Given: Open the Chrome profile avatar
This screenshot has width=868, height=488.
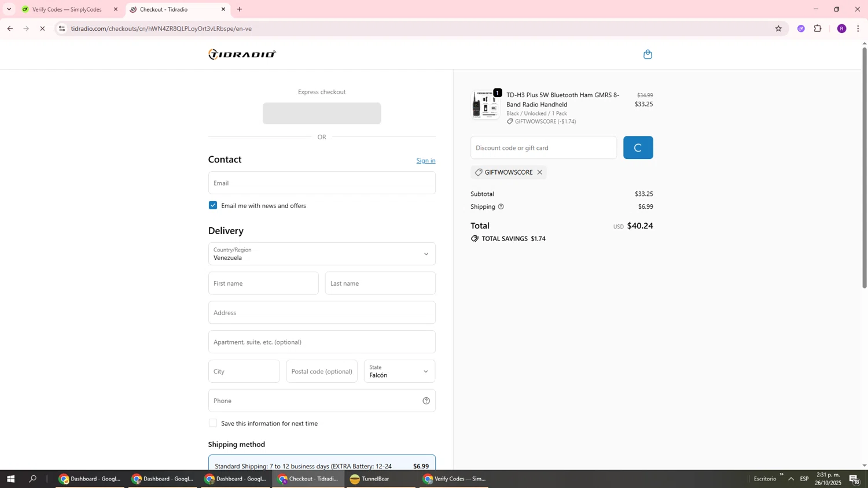Looking at the screenshot, I should pyautogui.click(x=841, y=28).
